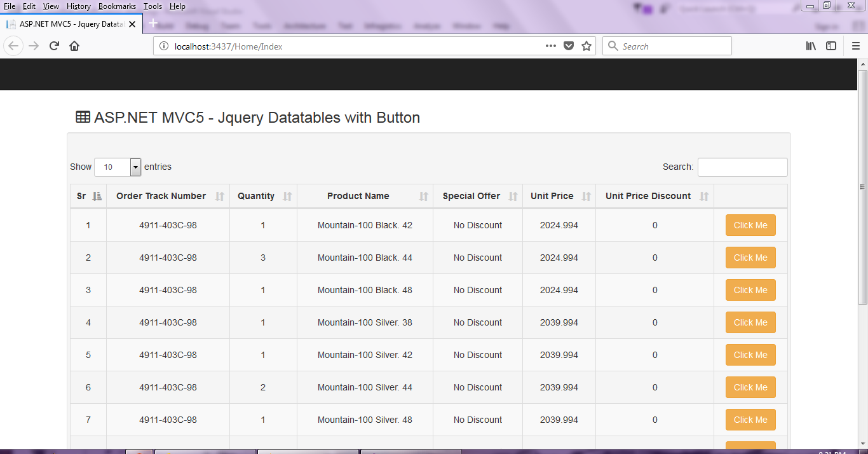This screenshot has height=454, width=868.
Task: Open the Bookmarks menu
Action: pos(117,6)
